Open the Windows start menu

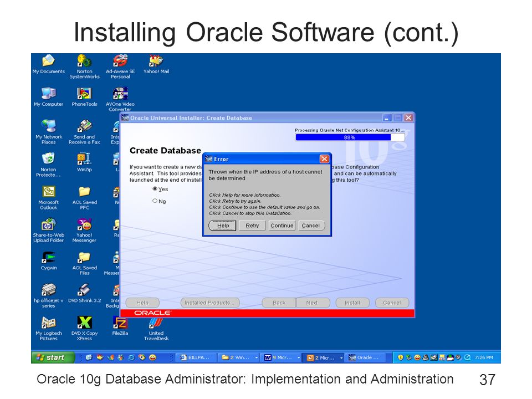point(53,357)
